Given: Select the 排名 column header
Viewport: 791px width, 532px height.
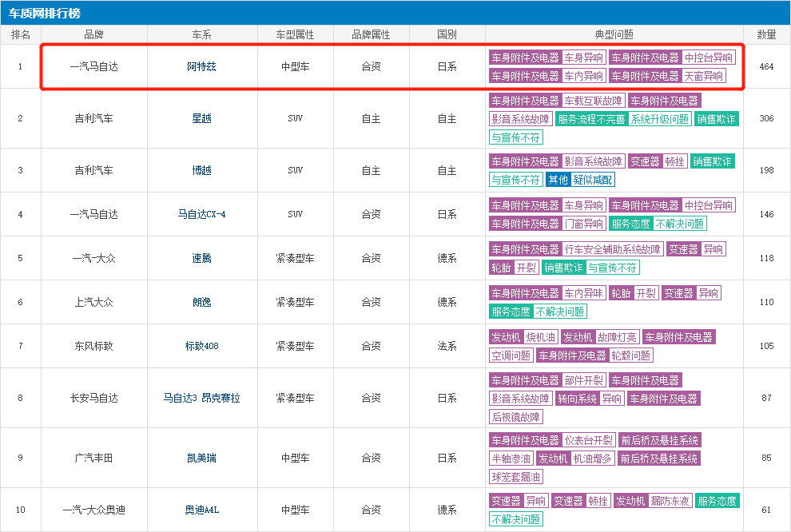Looking at the screenshot, I should pos(20,34).
